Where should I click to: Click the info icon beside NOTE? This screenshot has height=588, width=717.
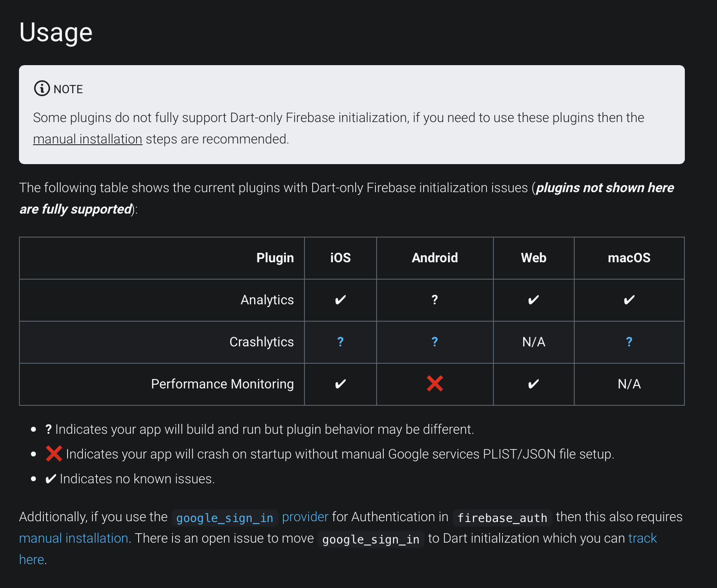pyautogui.click(x=42, y=89)
